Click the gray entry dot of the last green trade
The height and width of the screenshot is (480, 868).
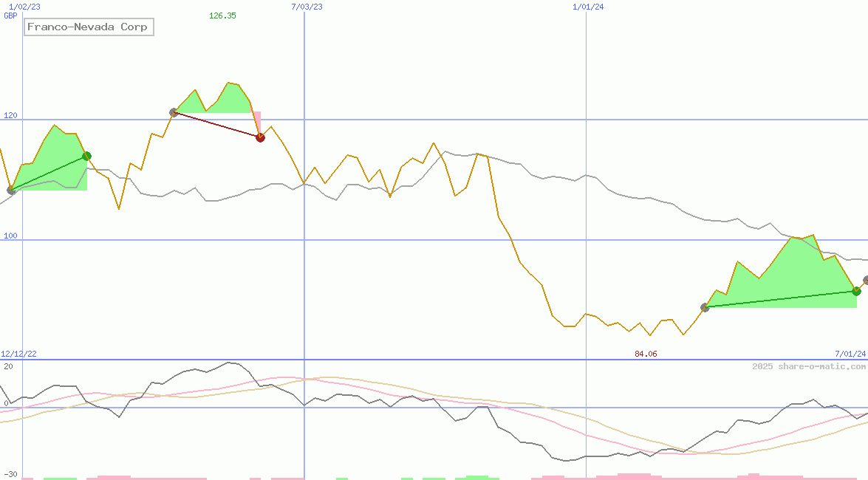[x=705, y=307]
